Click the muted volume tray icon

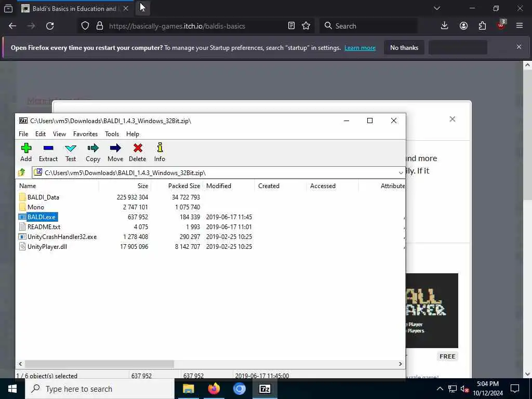[x=464, y=389]
